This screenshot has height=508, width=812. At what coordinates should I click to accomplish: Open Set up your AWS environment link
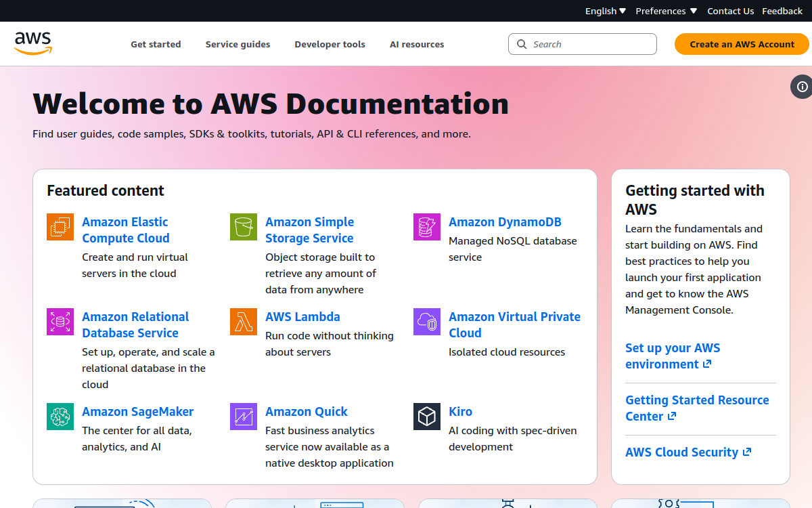[x=673, y=356]
